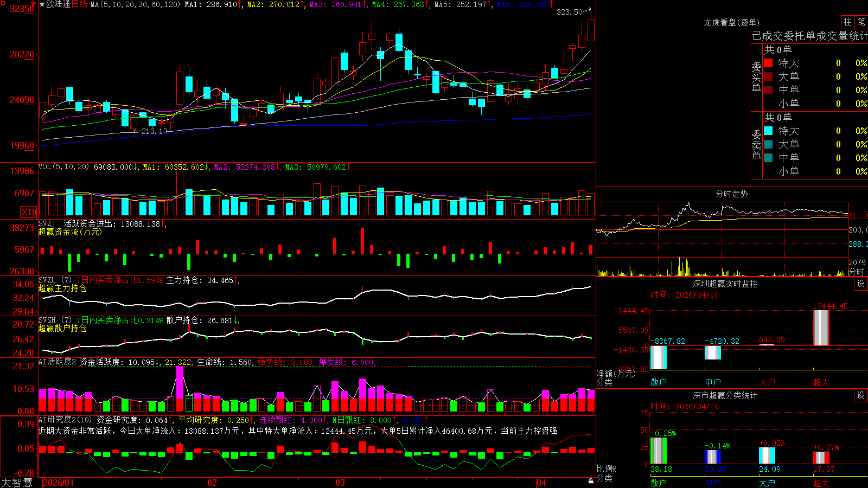Click the blue 20.35 中户 ratio bar
This screenshot has width=868, height=488.
click(713, 457)
